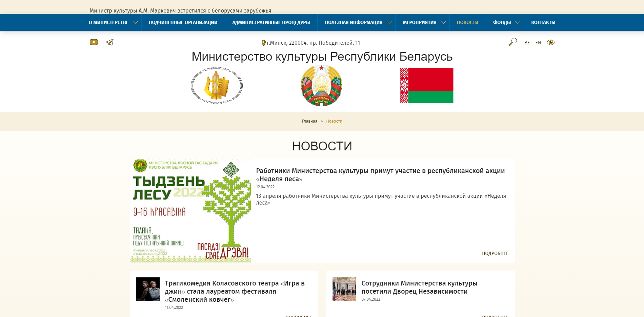Open the Тыдзень лесу 2022 banner image
The width and height of the screenshot is (644, 317).
(x=190, y=211)
